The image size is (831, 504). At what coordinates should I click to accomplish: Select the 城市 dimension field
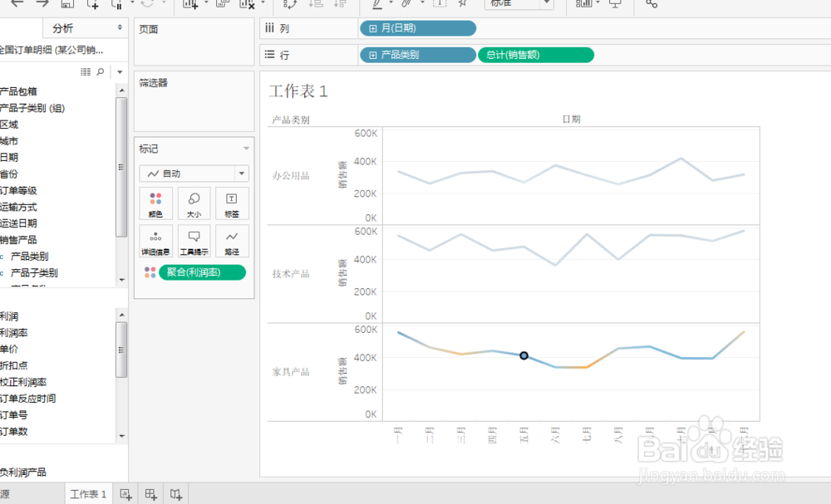[9, 141]
